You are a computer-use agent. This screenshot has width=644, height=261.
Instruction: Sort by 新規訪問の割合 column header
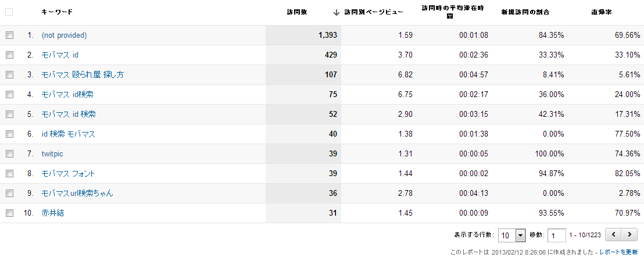(x=525, y=12)
